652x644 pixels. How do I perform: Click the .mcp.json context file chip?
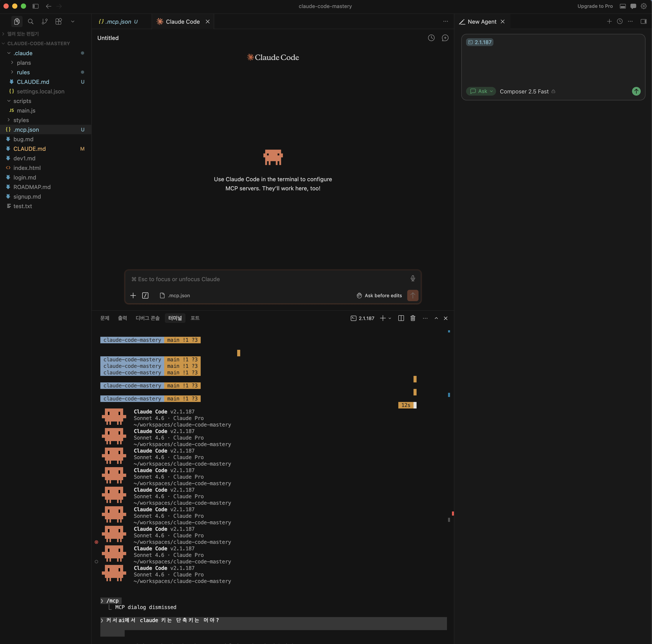click(175, 296)
